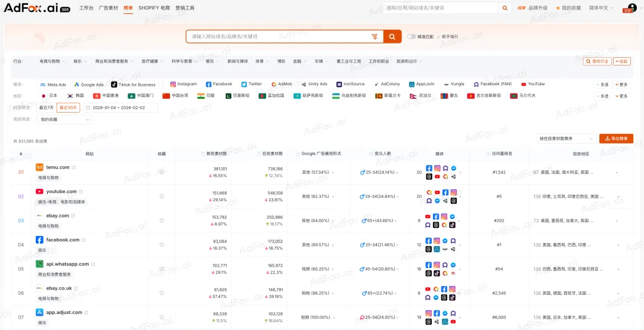644x330 pixels.
Task: Select the 最近30天 time filter
Action: point(68,108)
